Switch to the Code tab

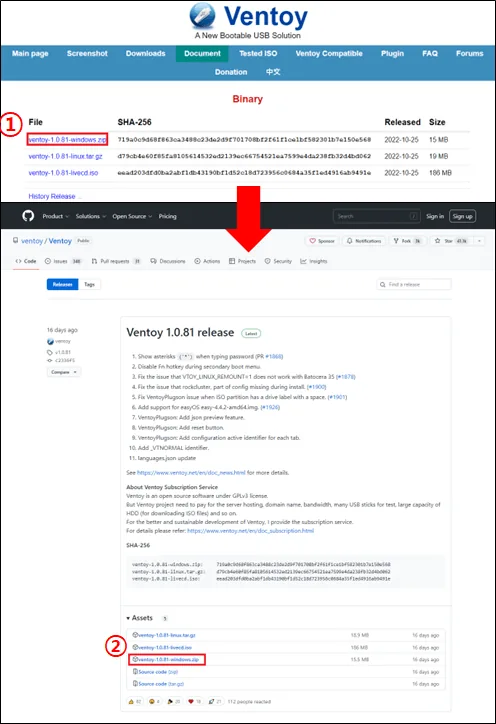[x=26, y=261]
